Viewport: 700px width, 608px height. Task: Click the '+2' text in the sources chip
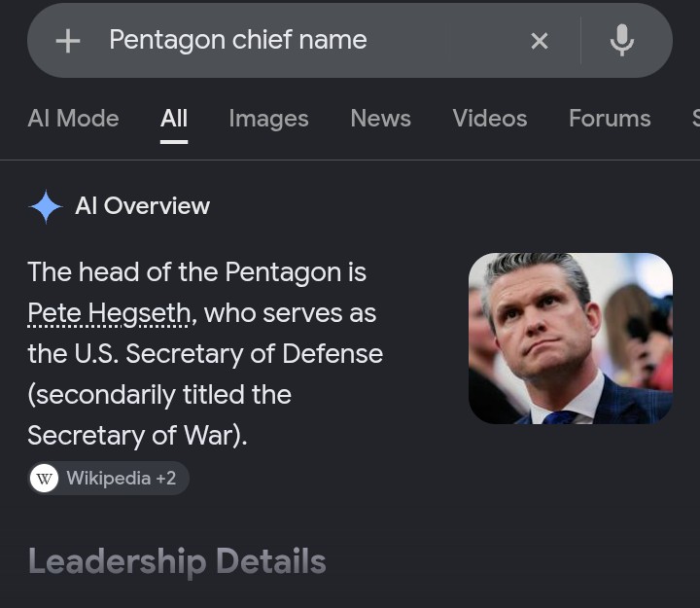pos(165,479)
